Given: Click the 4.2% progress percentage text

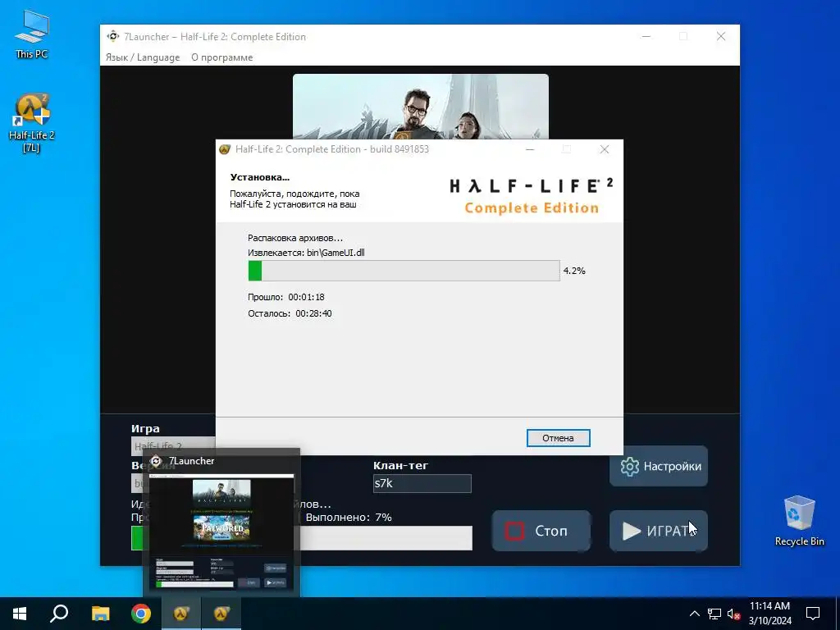Looking at the screenshot, I should tap(574, 271).
